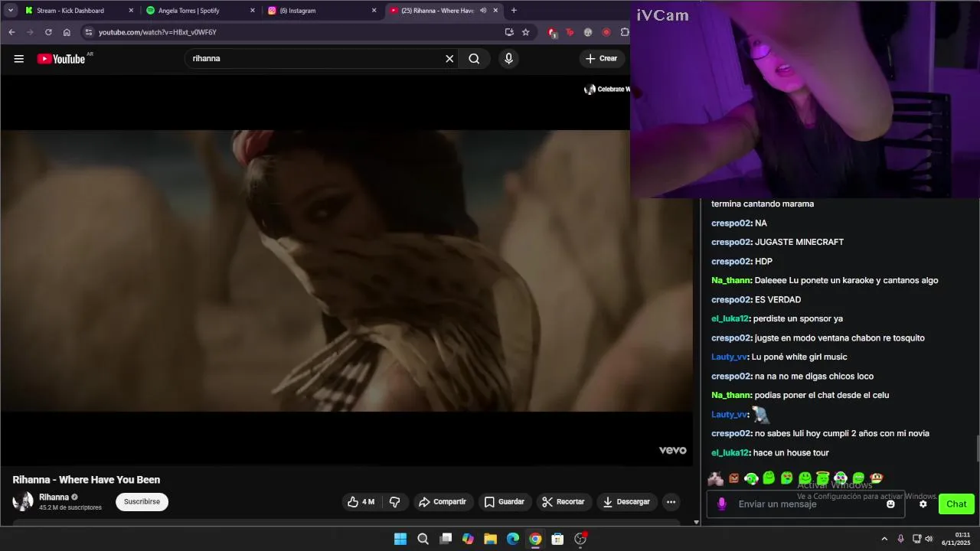Open Rihanna channel avatar
This screenshot has height=551, width=980.
(23, 502)
